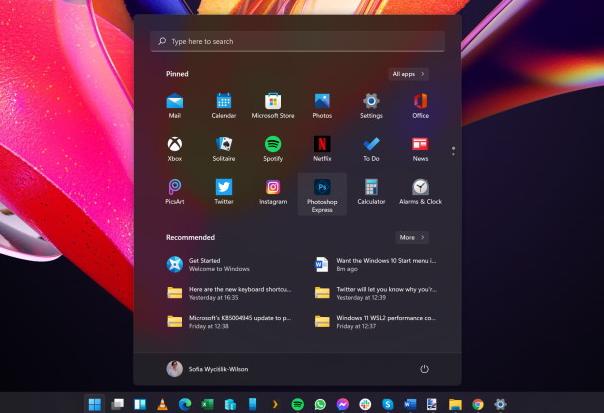Expand More recommended items
Image resolution: width=604 pixels, height=413 pixels.
click(x=412, y=238)
